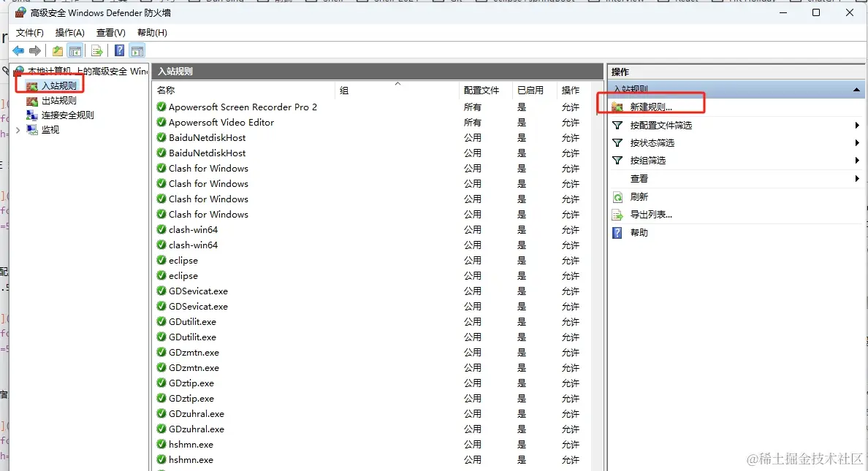Open the 按配置文件筛选 submenu arrow

click(857, 125)
